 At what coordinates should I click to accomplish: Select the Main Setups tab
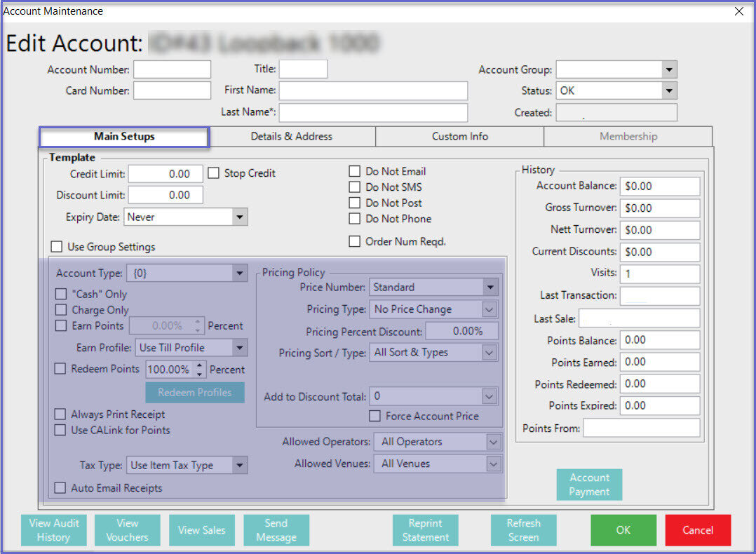(124, 137)
